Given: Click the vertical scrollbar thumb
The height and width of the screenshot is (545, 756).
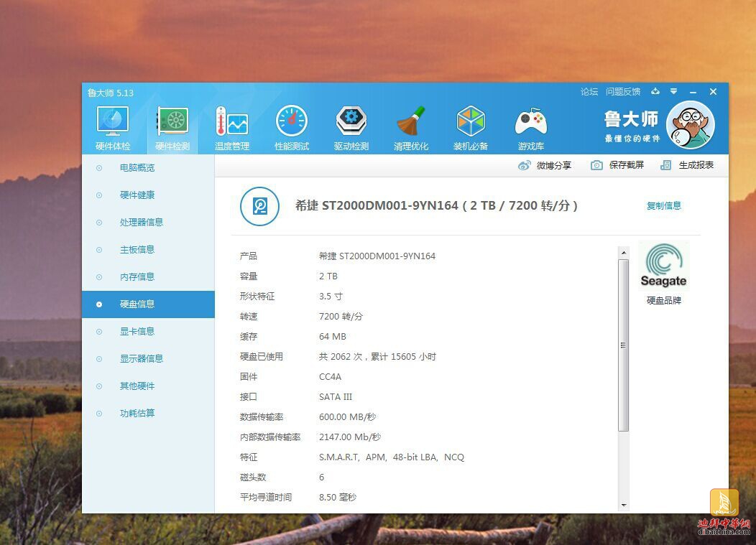Looking at the screenshot, I should click(x=623, y=345).
